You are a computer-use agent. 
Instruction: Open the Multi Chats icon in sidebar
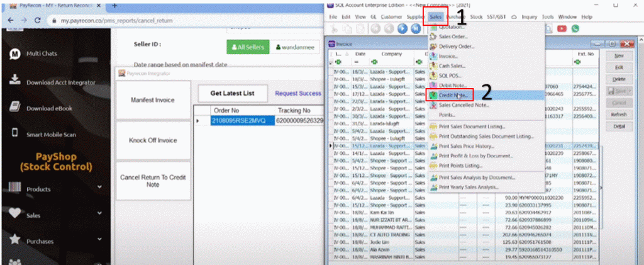(15, 54)
